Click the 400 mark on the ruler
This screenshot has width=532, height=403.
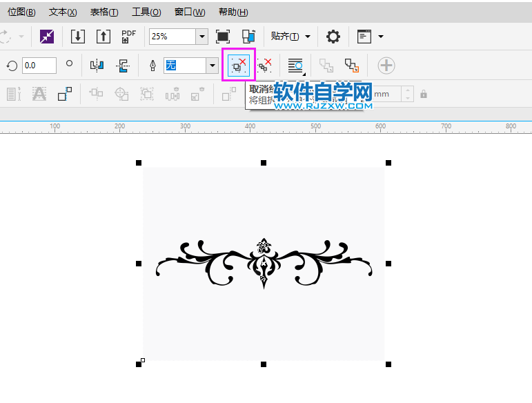point(250,126)
